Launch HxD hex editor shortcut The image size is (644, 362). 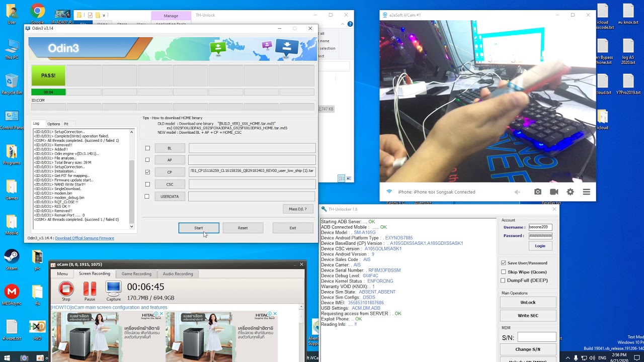37,330
